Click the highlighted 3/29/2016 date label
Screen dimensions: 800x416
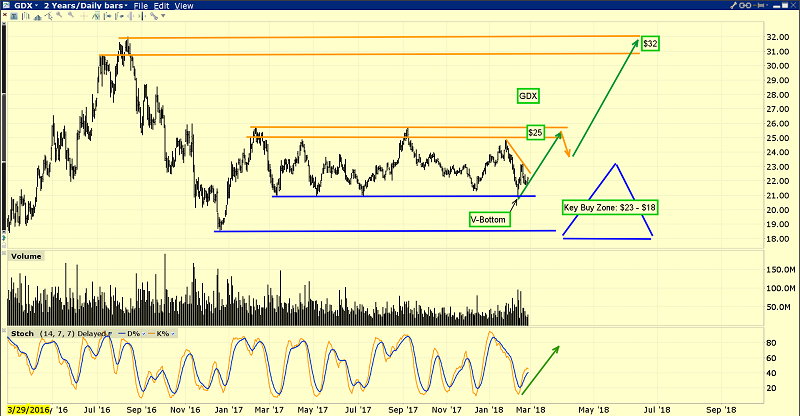[29, 409]
